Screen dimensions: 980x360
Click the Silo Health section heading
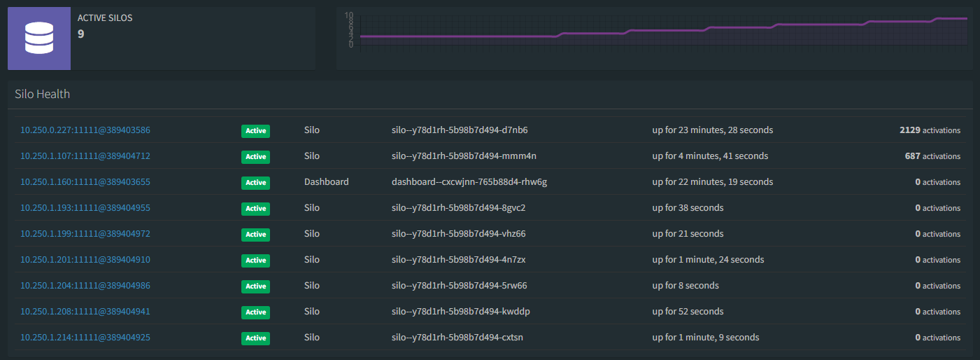point(43,94)
